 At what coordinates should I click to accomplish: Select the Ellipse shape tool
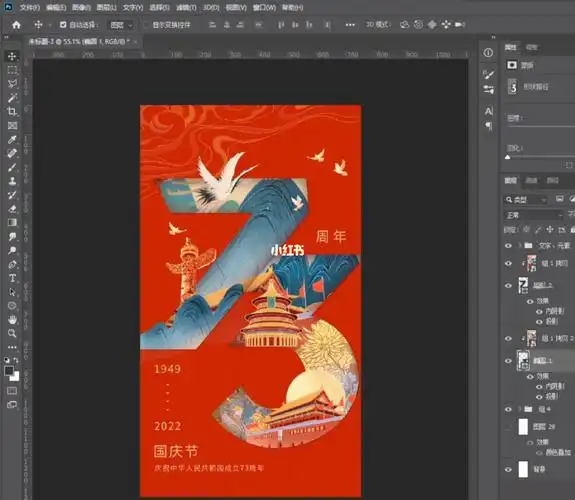coord(12,306)
